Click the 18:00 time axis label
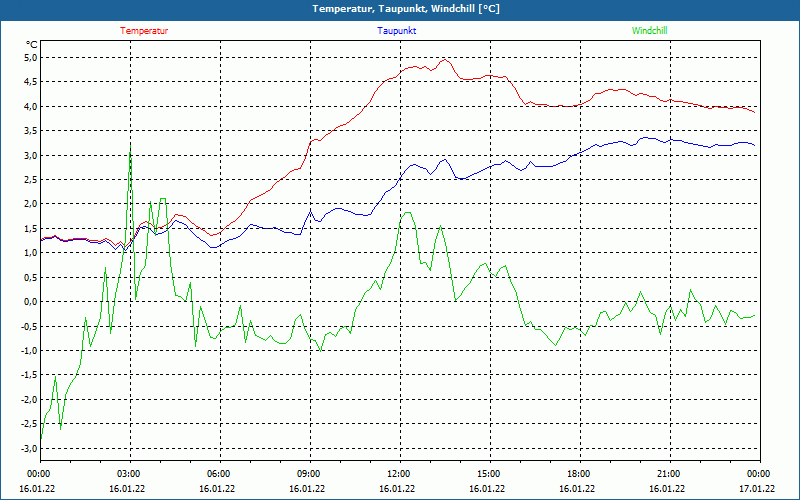This screenshot has width=800, height=500. point(580,474)
